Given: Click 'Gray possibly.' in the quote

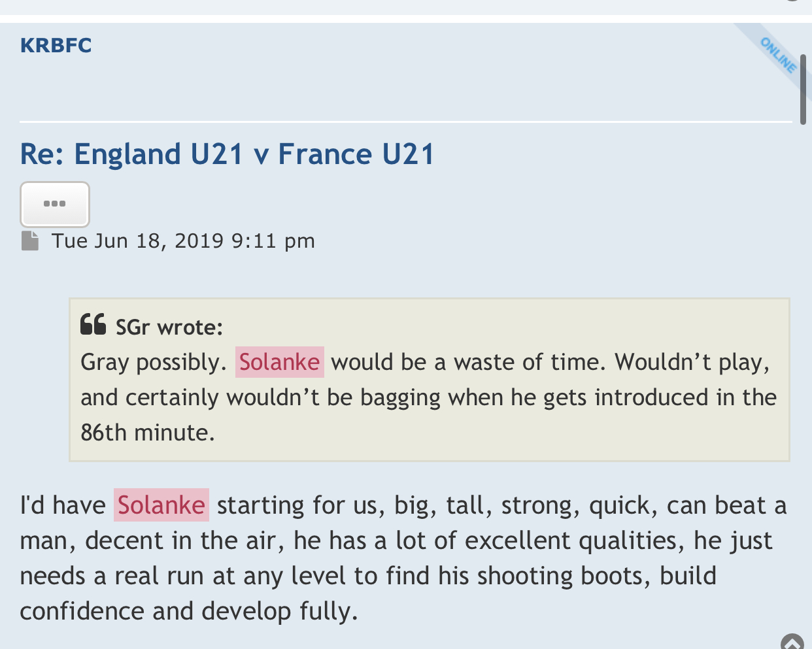Looking at the screenshot, I should [x=153, y=362].
